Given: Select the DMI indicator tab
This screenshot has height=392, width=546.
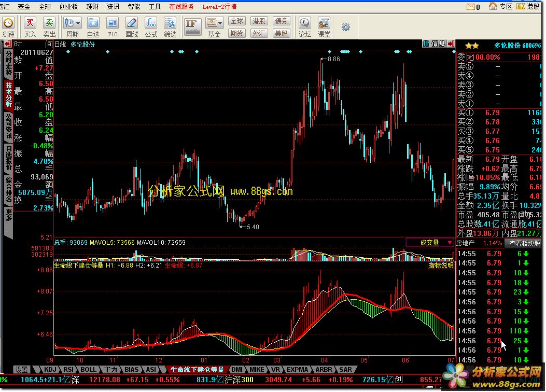Looking at the screenshot, I should pos(237,369).
